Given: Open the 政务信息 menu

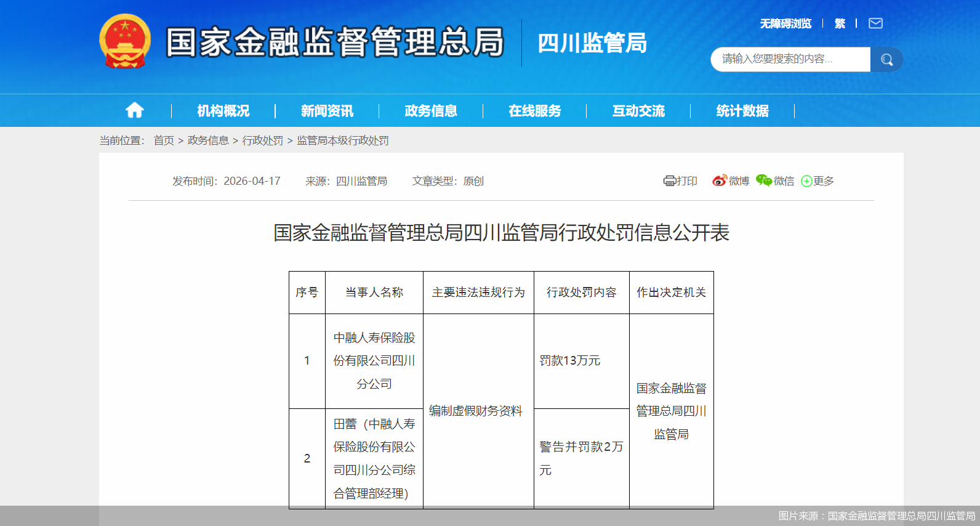Looking at the screenshot, I should pos(431,111).
